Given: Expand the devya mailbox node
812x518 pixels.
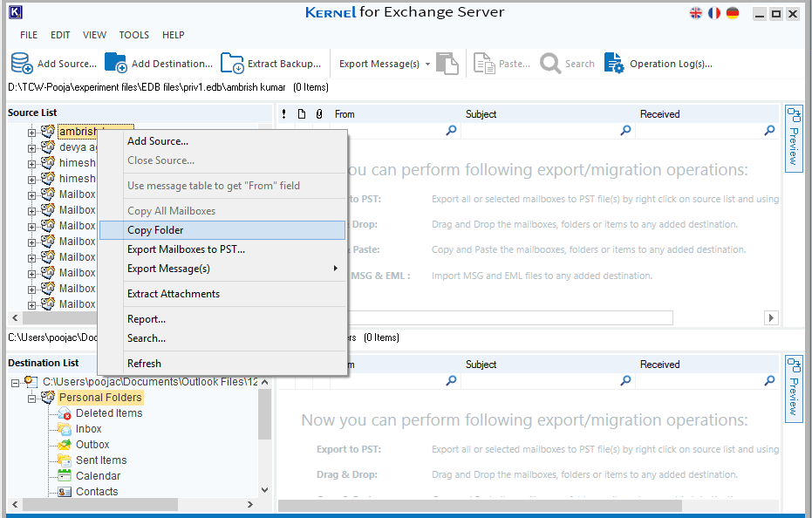Looking at the screenshot, I should [x=32, y=148].
